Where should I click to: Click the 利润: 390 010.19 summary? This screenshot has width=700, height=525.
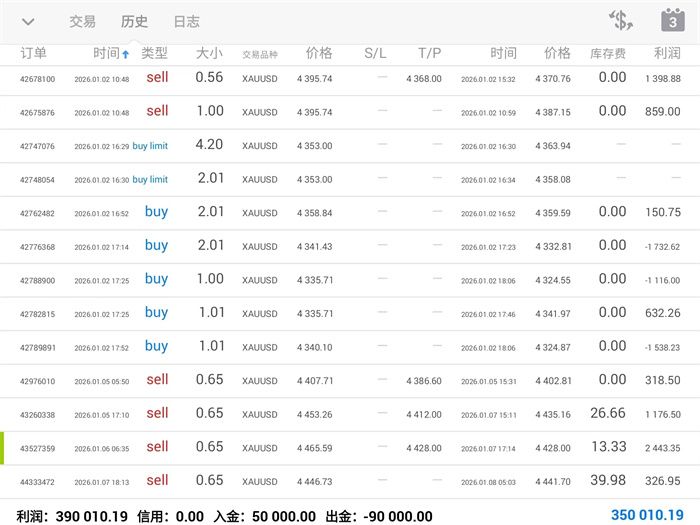coord(72,517)
